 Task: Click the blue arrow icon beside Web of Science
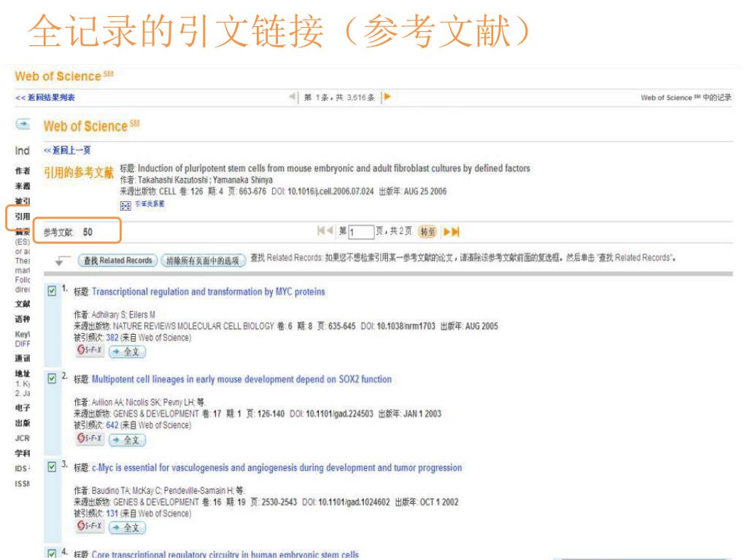(x=23, y=124)
